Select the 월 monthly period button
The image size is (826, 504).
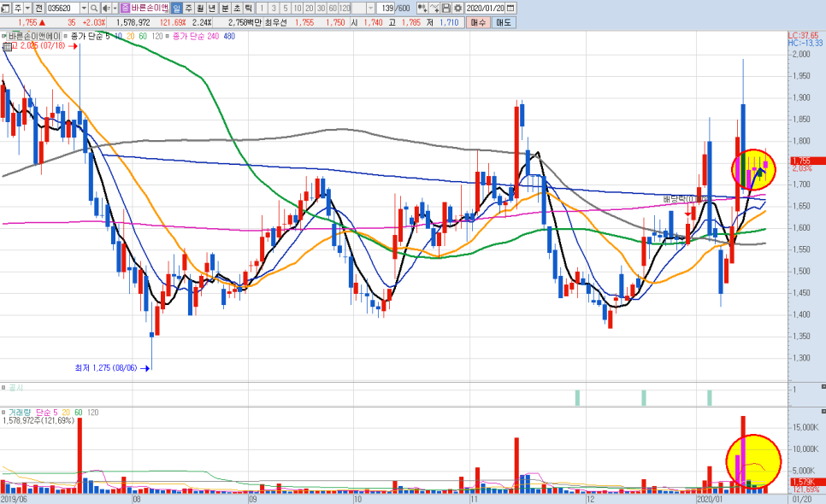[201, 8]
